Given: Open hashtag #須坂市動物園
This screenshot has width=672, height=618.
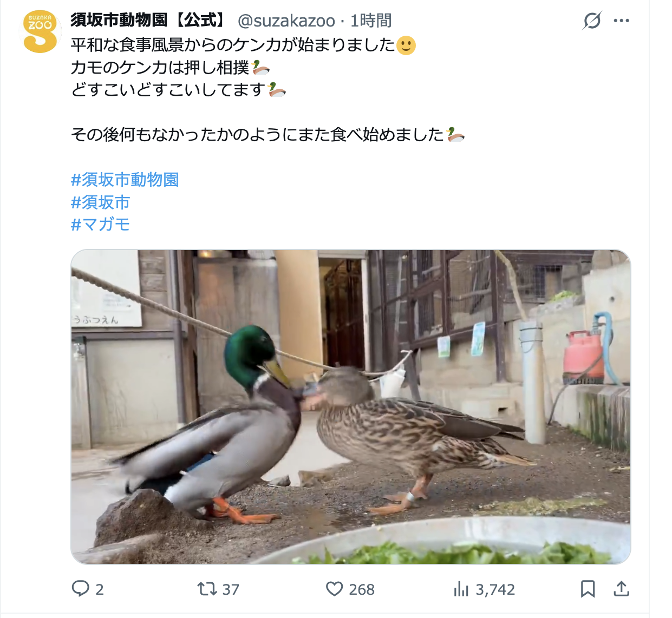Looking at the screenshot, I should click(x=125, y=180).
